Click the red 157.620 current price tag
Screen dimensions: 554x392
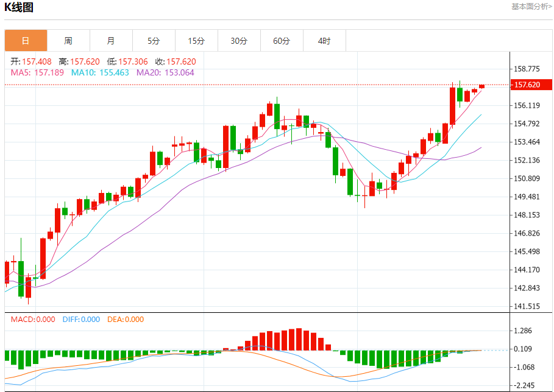(528, 85)
